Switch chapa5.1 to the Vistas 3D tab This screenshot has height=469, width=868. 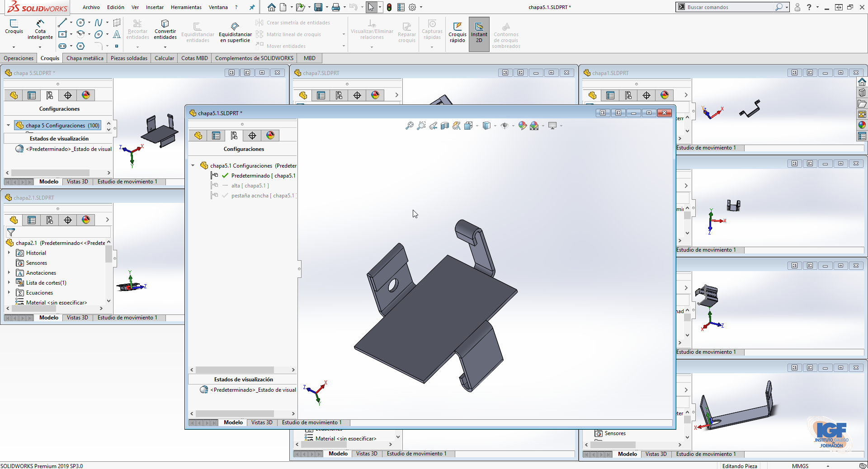coord(261,422)
